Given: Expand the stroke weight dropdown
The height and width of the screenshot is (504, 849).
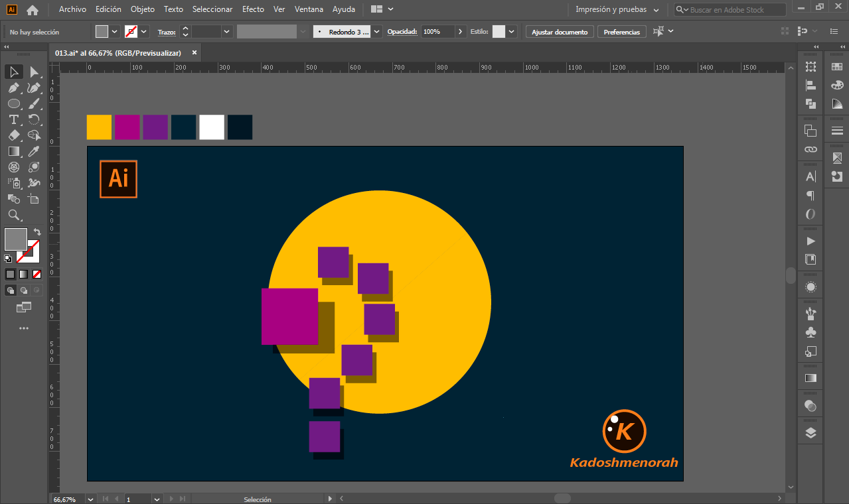Looking at the screenshot, I should tap(227, 32).
